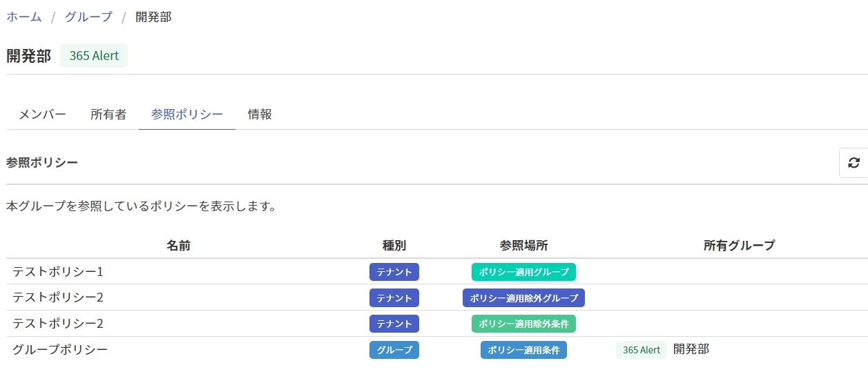Click the 365 Alert badge beside title
The height and width of the screenshot is (372, 868).
(x=94, y=56)
